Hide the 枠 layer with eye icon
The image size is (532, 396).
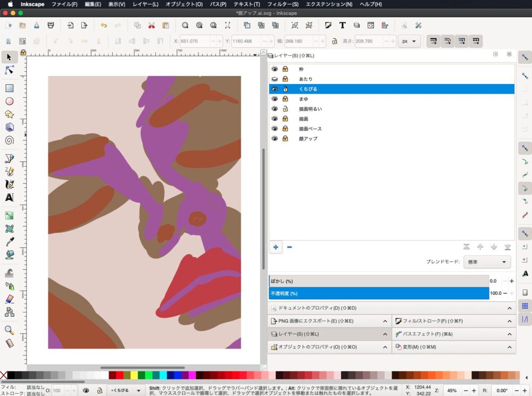point(275,69)
